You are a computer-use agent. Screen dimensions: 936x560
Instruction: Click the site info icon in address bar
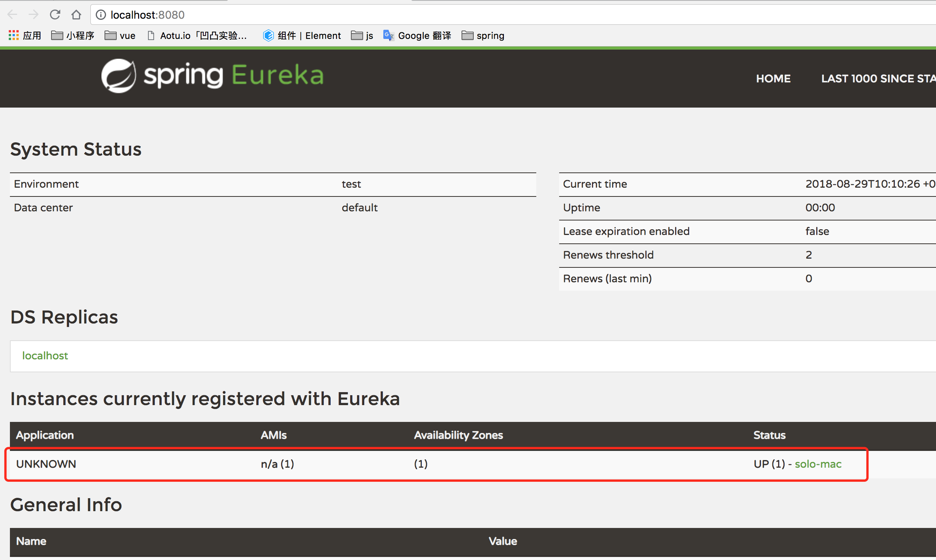pos(101,15)
